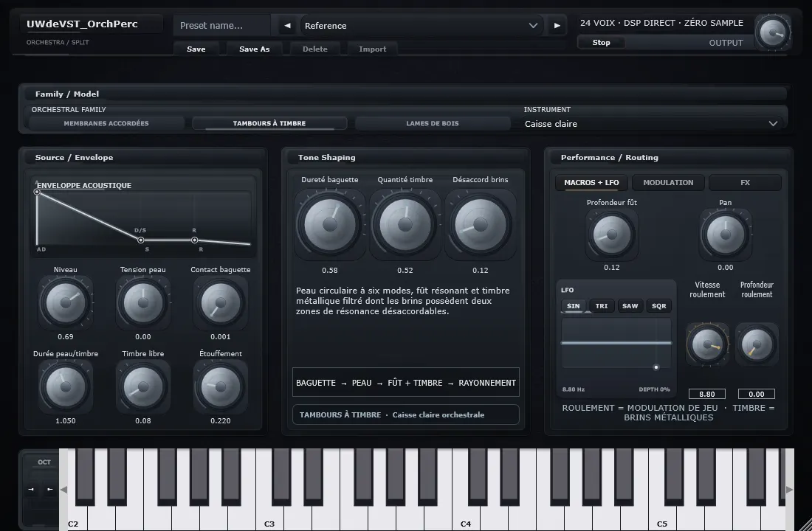Click the BAGUETTE → PEAU signal chain box
The image size is (812, 531).
406,383
